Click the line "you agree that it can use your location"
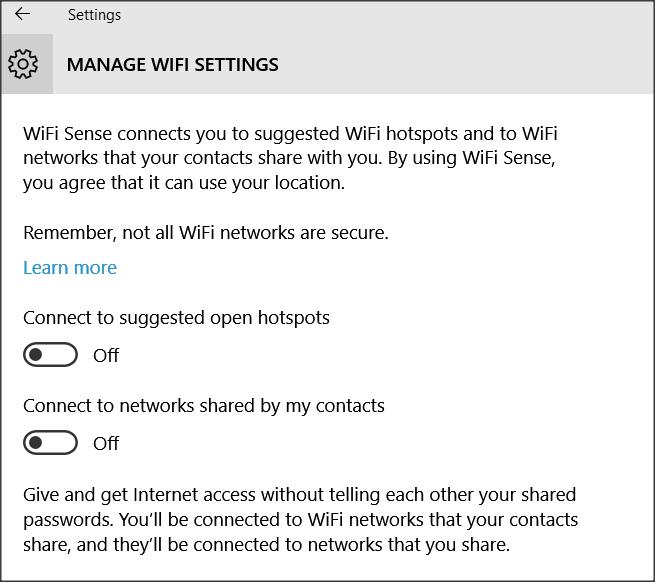The height and width of the screenshot is (582, 655). (184, 183)
